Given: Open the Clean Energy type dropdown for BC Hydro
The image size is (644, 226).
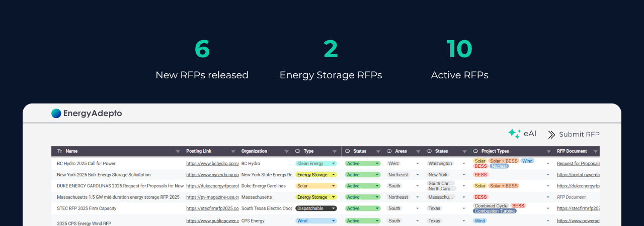Looking at the screenshot, I should pos(316,163).
